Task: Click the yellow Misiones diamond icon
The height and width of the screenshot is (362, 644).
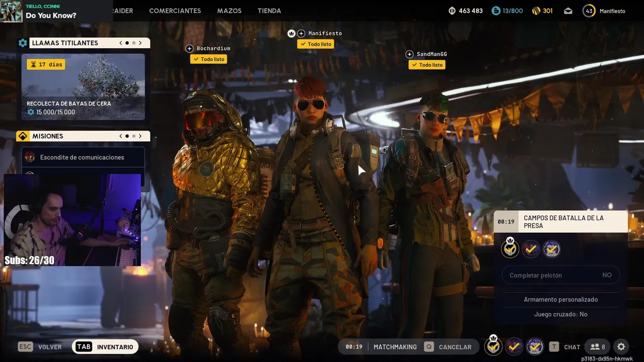Action: click(x=23, y=136)
